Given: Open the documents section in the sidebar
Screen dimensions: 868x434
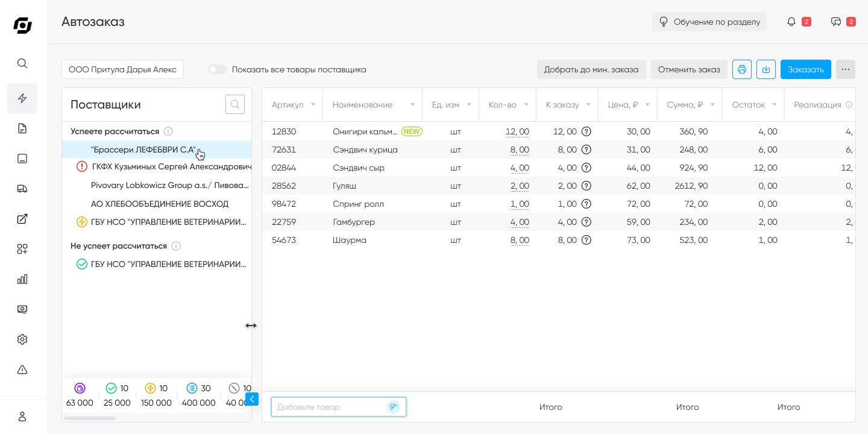Looking at the screenshot, I should [22, 128].
